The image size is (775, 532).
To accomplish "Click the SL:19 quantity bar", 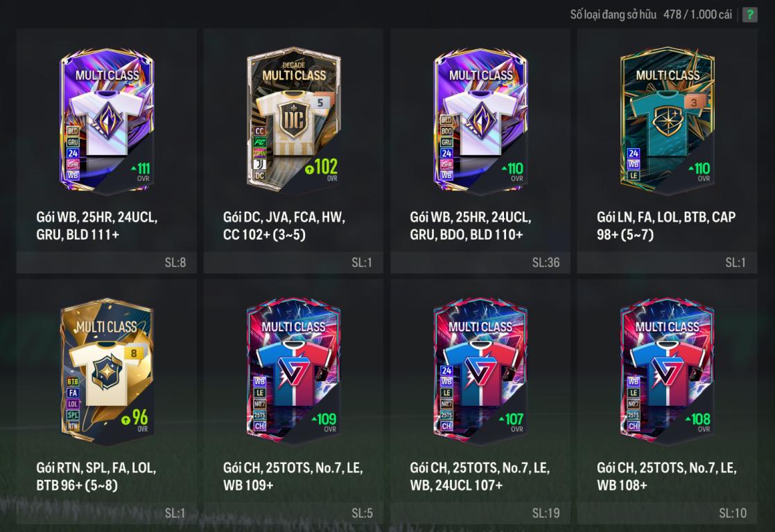I will click(x=480, y=513).
